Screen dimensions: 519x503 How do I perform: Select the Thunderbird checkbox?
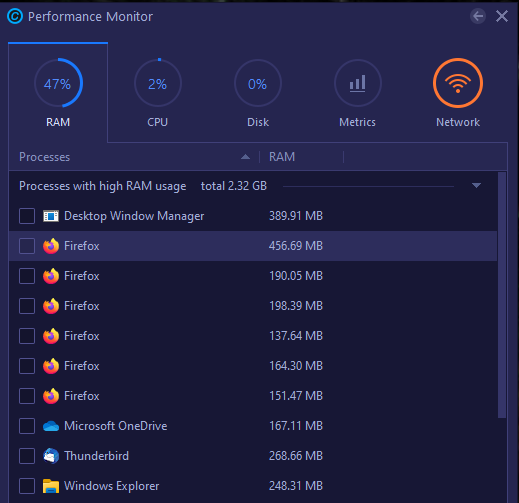pos(27,456)
